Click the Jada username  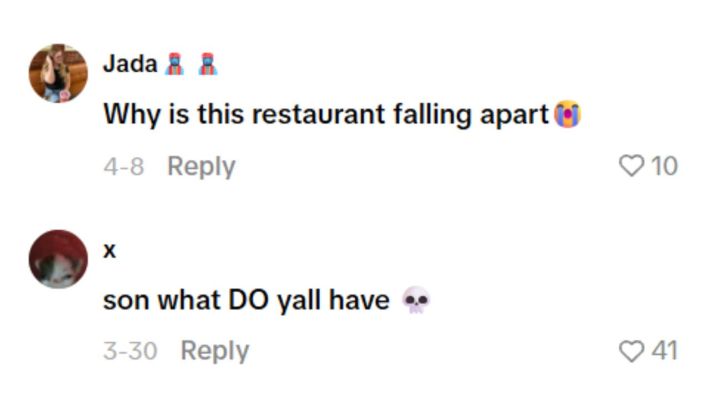(x=130, y=63)
